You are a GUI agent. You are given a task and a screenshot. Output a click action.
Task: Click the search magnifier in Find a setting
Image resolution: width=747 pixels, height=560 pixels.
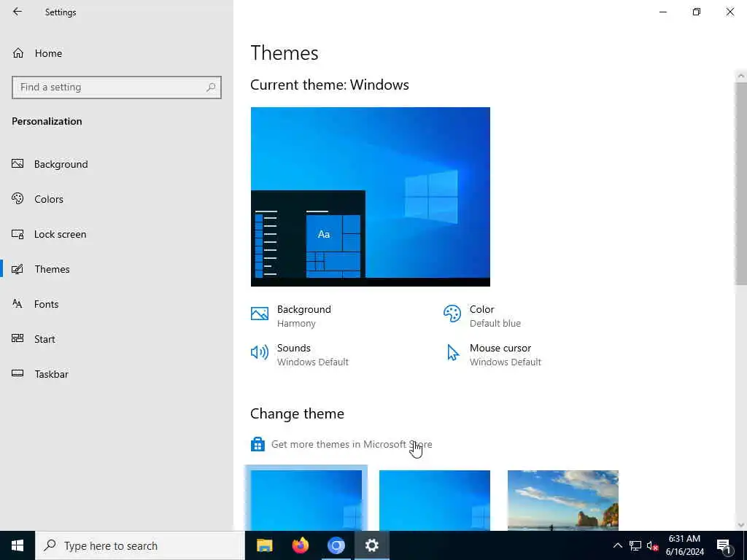click(211, 87)
